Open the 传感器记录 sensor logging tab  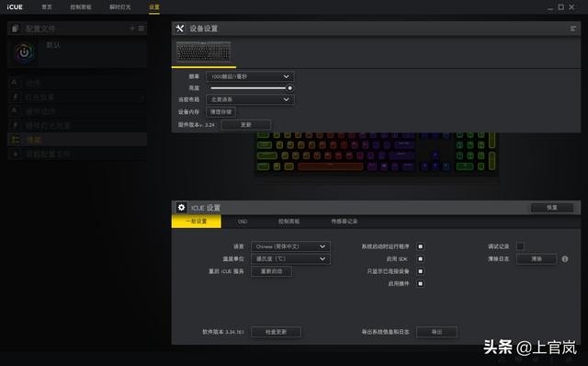(345, 222)
